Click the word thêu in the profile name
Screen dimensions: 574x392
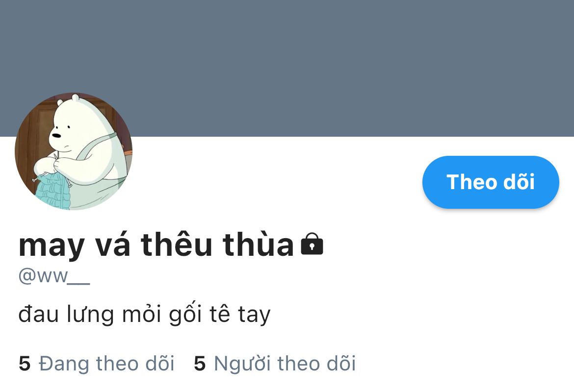[177, 245]
